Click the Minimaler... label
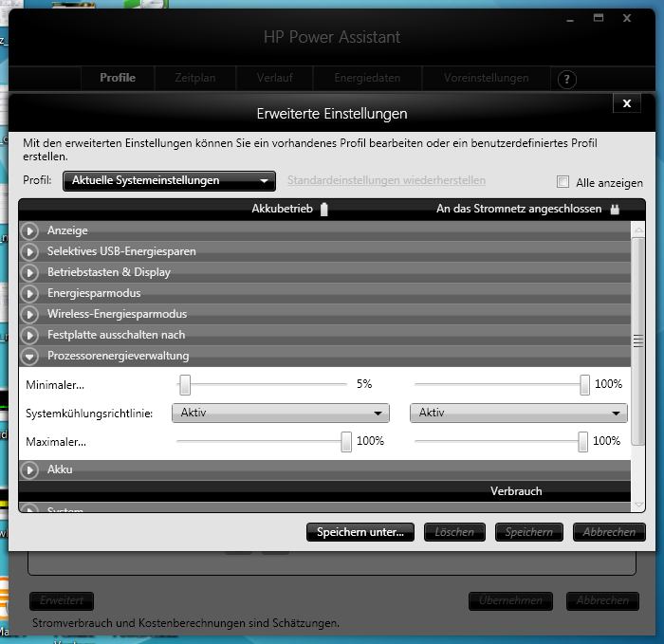The width and height of the screenshot is (664, 644). [55, 385]
